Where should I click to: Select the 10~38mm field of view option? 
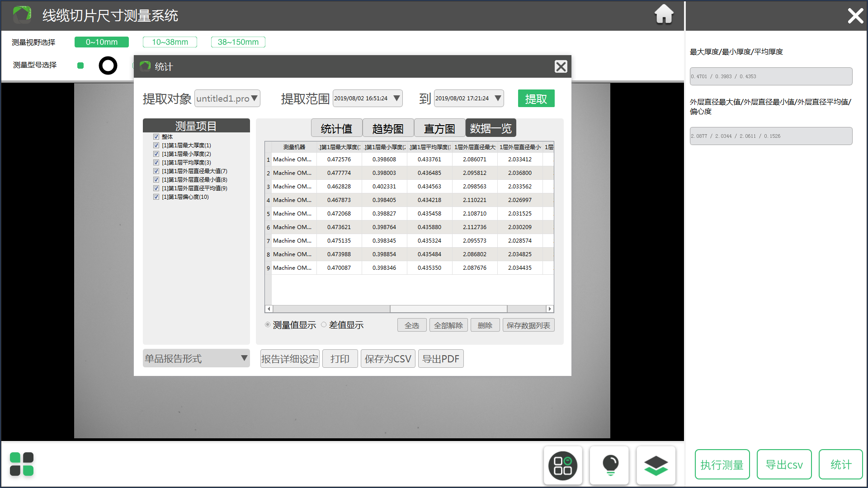point(170,42)
